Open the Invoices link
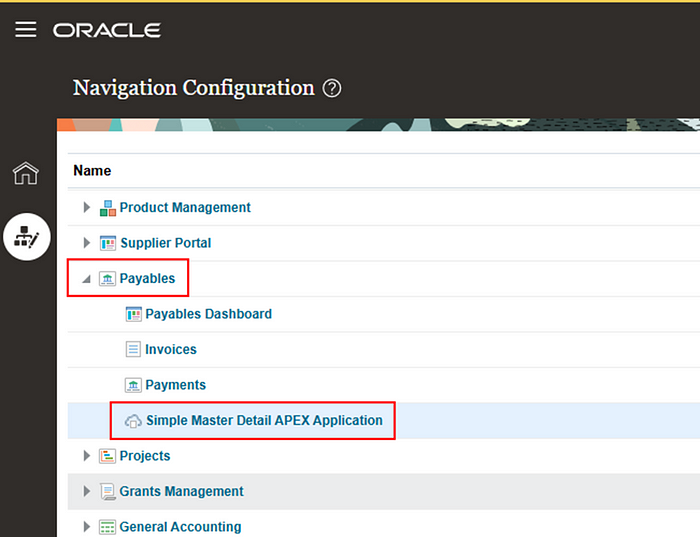Image resolution: width=700 pixels, height=537 pixels. pyautogui.click(x=171, y=349)
